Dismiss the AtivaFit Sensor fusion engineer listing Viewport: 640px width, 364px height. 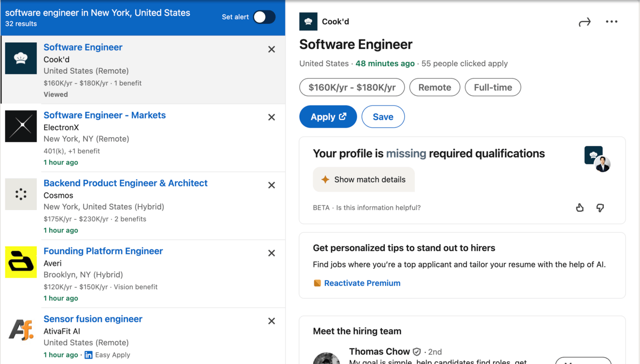point(271,321)
